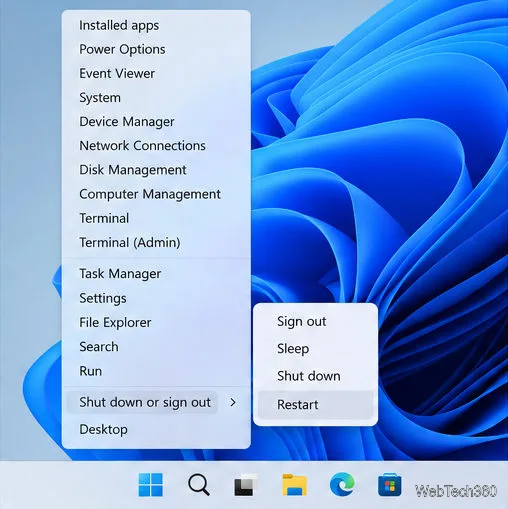Launch Terminal (Admin) entry
The height and width of the screenshot is (509, 508).
(156, 242)
